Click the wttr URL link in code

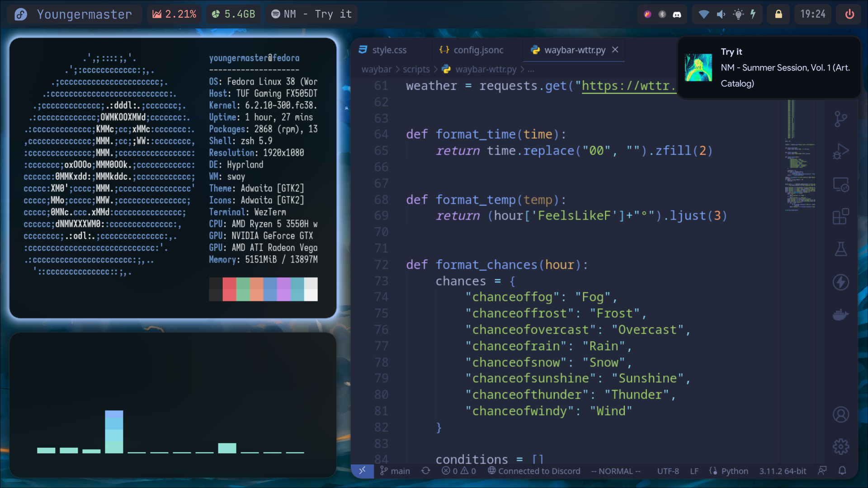tap(628, 86)
